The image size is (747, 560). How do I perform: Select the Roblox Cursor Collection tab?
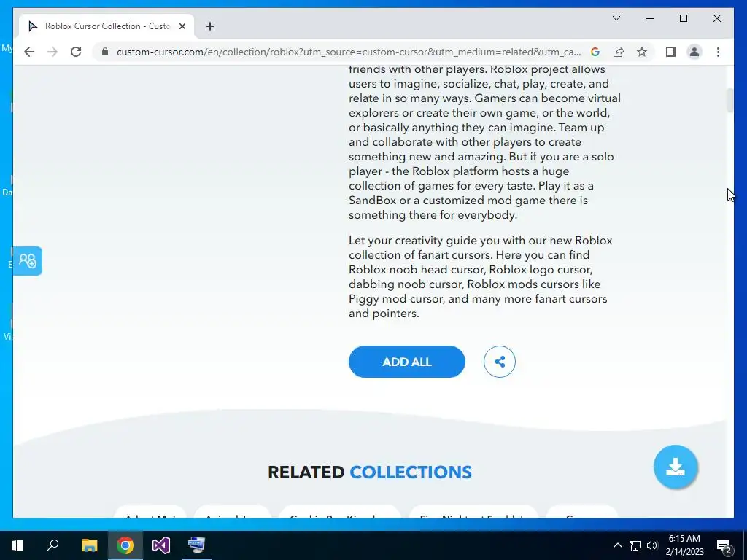(x=107, y=26)
